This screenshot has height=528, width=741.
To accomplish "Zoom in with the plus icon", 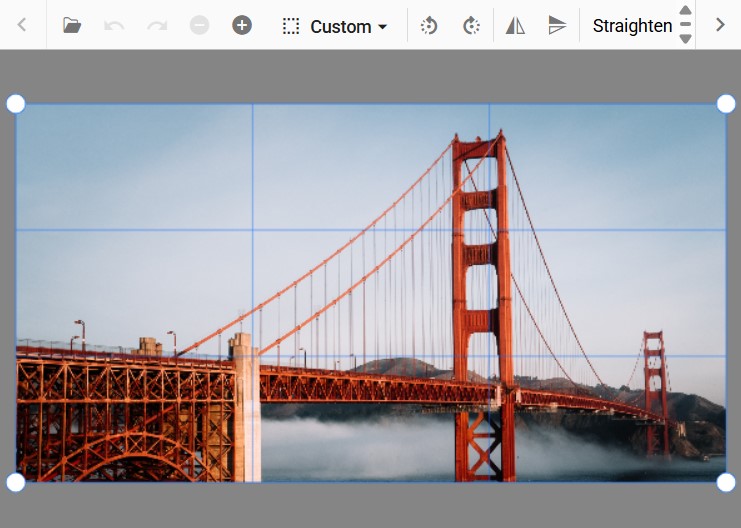I will 242,25.
